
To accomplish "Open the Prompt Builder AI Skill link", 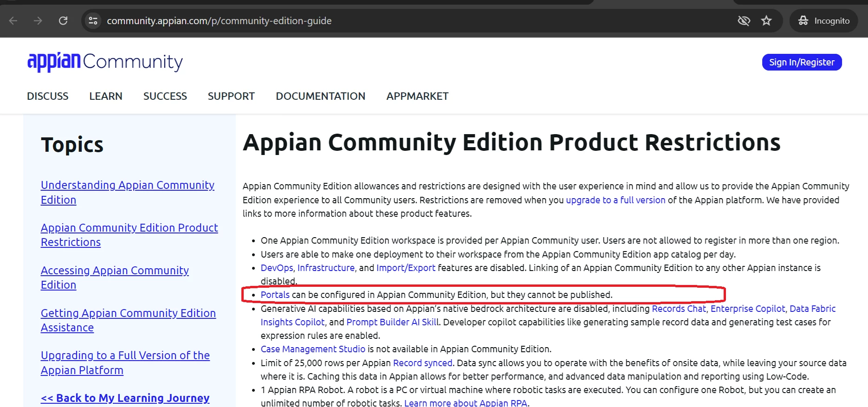I will point(392,322).
